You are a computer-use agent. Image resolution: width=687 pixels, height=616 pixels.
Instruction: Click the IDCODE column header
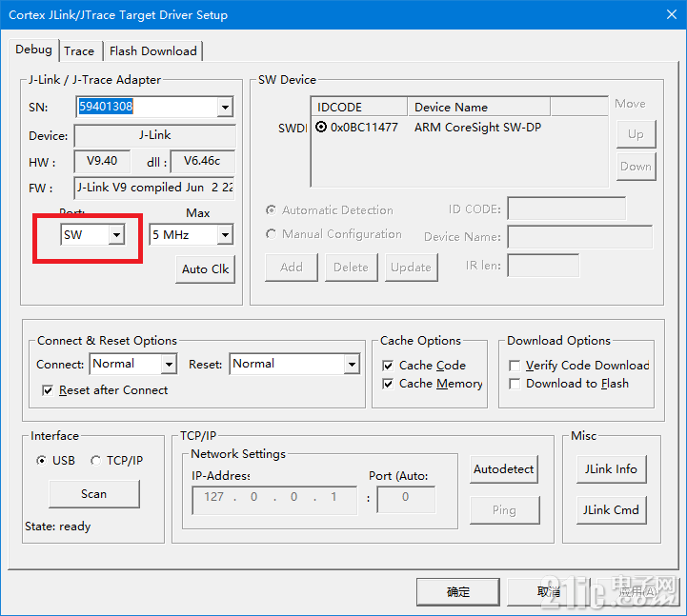click(360, 107)
